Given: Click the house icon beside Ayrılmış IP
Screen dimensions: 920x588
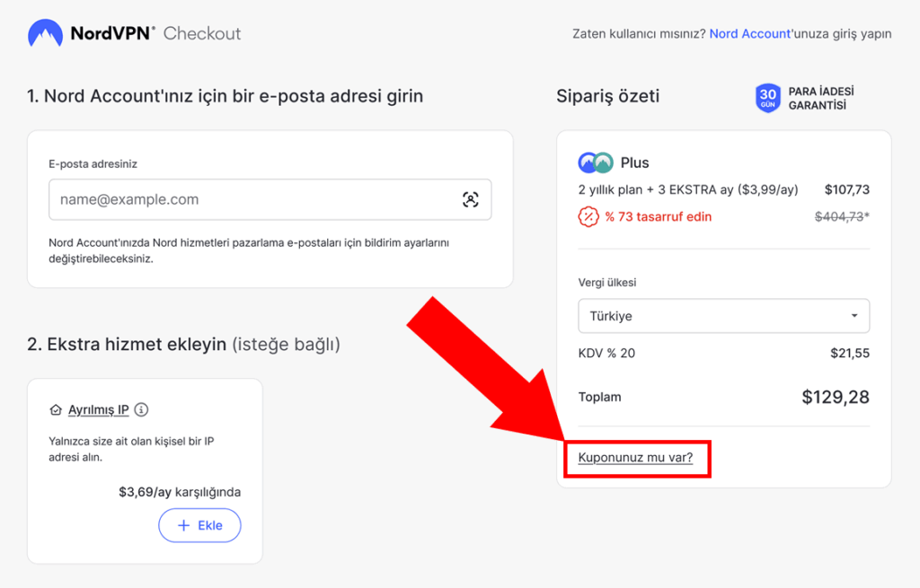Looking at the screenshot, I should point(56,410).
